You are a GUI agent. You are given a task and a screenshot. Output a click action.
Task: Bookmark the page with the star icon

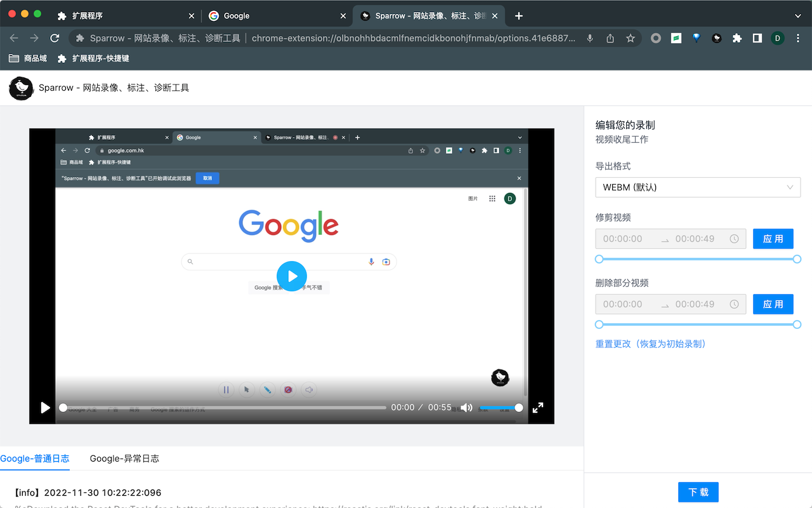pos(631,38)
